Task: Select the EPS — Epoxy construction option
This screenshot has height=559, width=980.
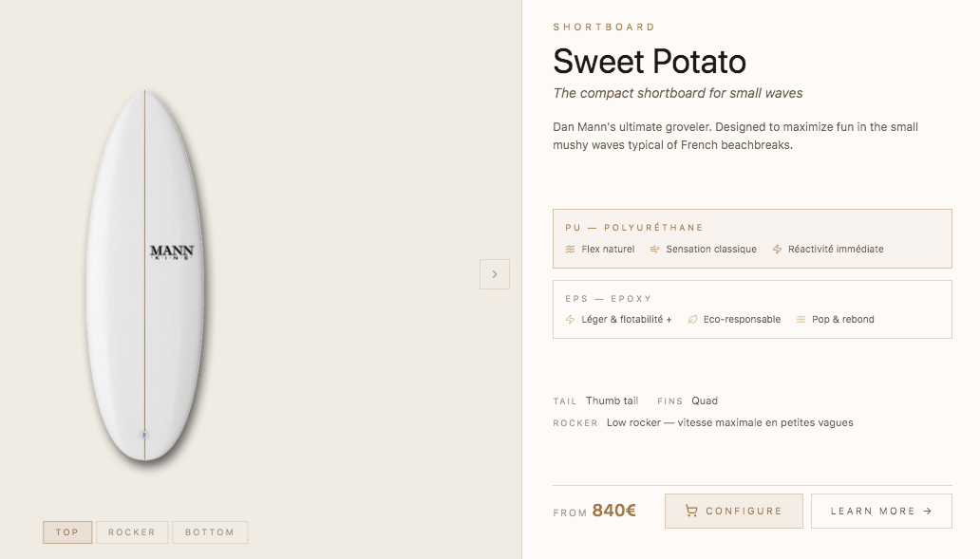Action: point(752,309)
